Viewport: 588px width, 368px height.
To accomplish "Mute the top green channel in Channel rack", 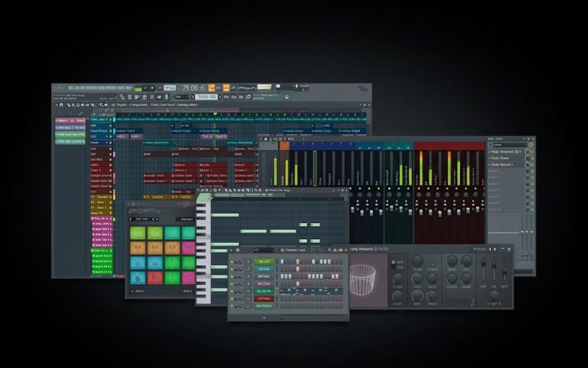I will coord(232,262).
